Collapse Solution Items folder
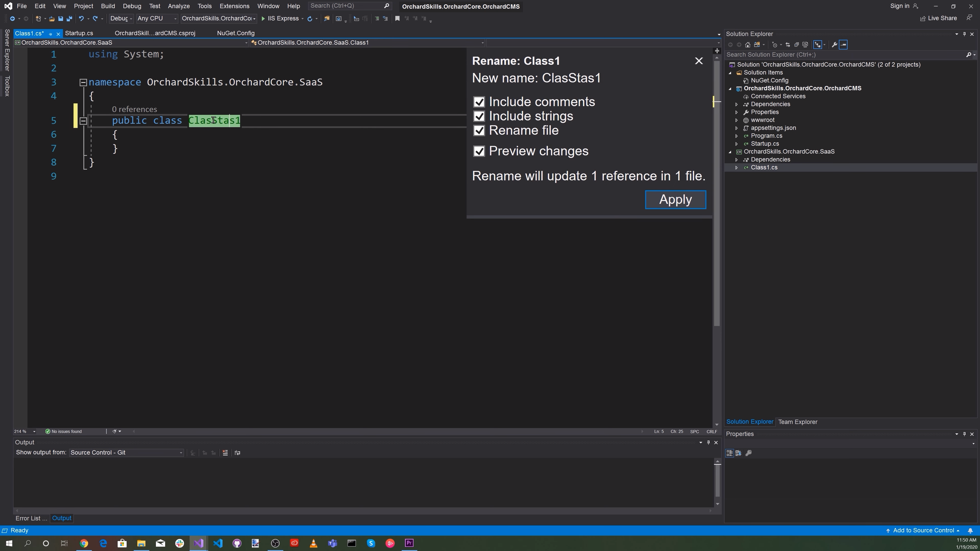The width and height of the screenshot is (980, 551). tap(730, 73)
